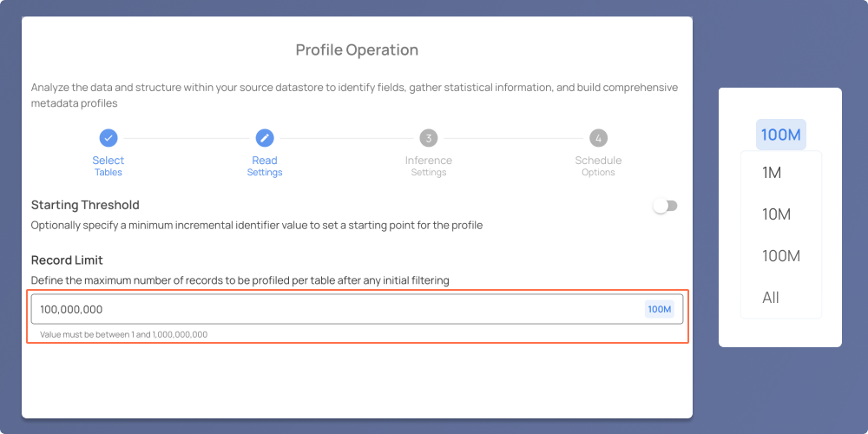The height and width of the screenshot is (434, 868).
Task: Click the Profile Operation title
Action: [x=357, y=49]
